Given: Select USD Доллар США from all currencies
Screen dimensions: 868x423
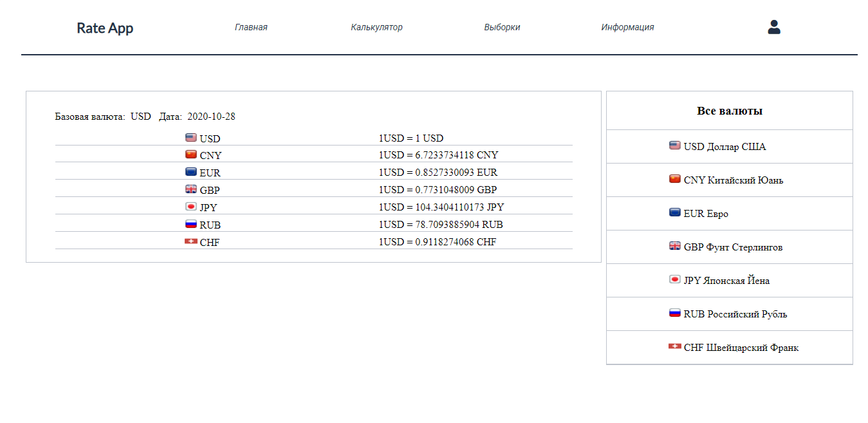Looking at the screenshot, I should (730, 147).
